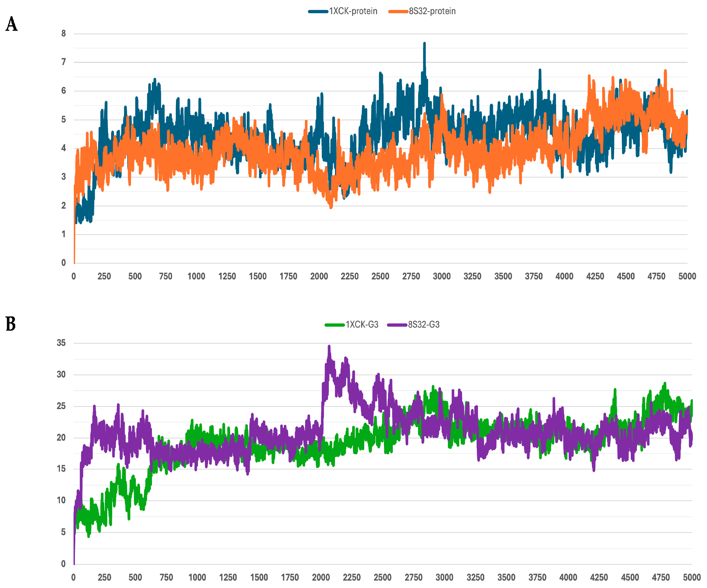Click the 5000 x-axis tick in chart A
Screen dimensions: 707x588
click(687, 276)
